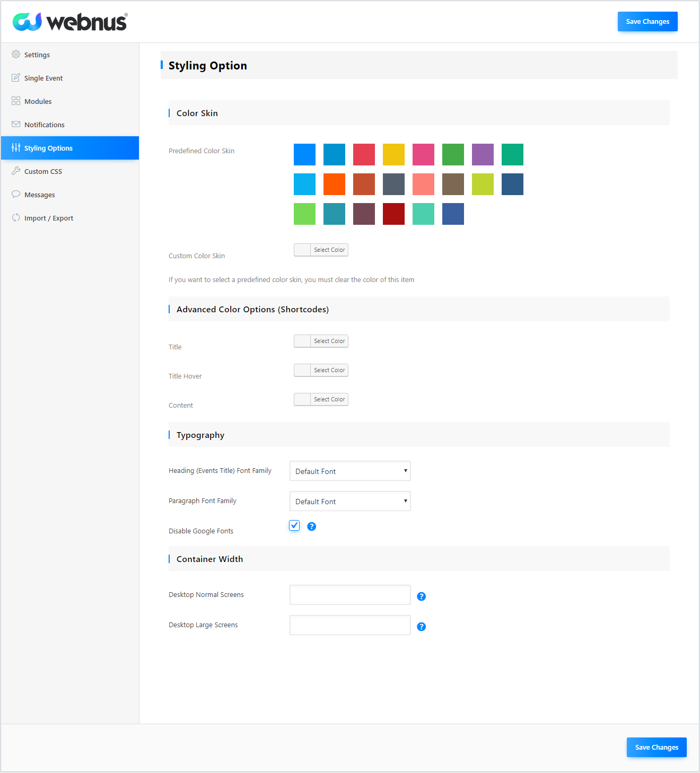
Task: Expand the Paragraph Font Family dropdown
Action: coord(350,501)
